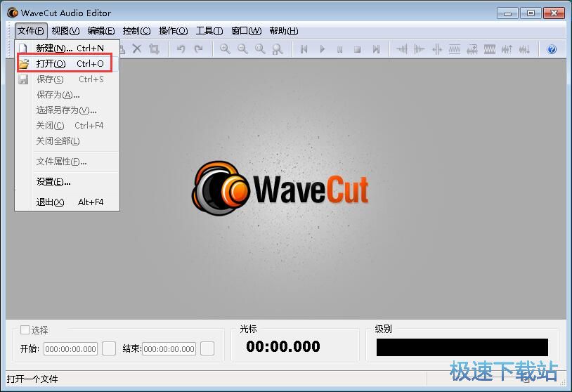Jump to start with skip-back icon

click(x=304, y=49)
